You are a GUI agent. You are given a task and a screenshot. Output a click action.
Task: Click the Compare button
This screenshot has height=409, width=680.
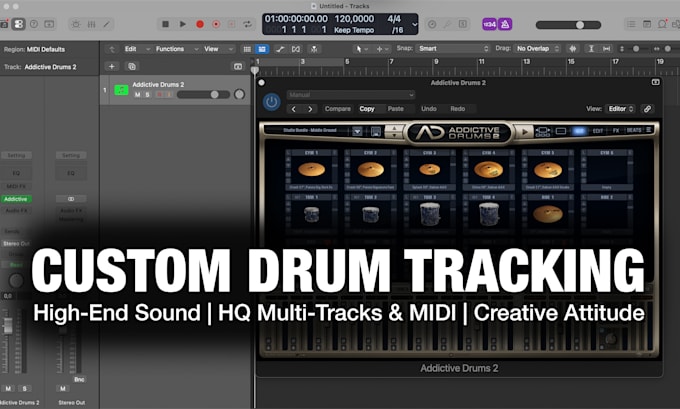pos(337,109)
